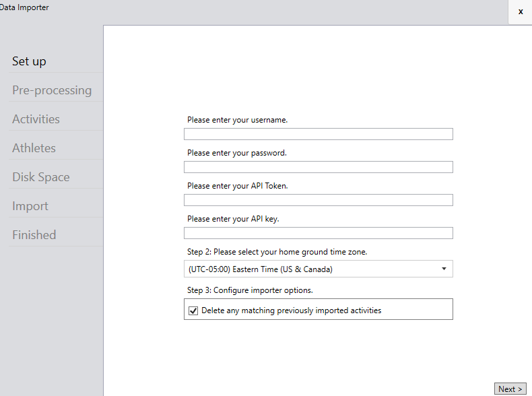Viewport: 532px width, 396px height.
Task: Focus the API key text box
Action: click(319, 233)
